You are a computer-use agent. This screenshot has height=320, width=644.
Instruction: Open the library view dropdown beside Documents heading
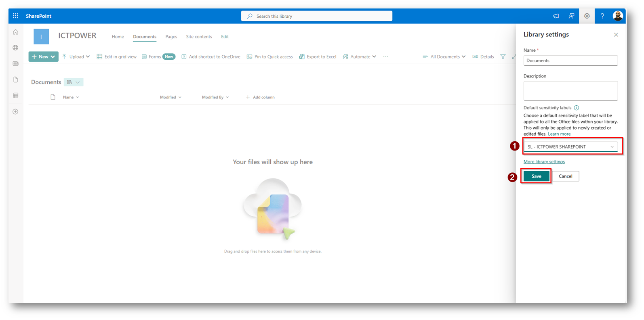point(74,82)
